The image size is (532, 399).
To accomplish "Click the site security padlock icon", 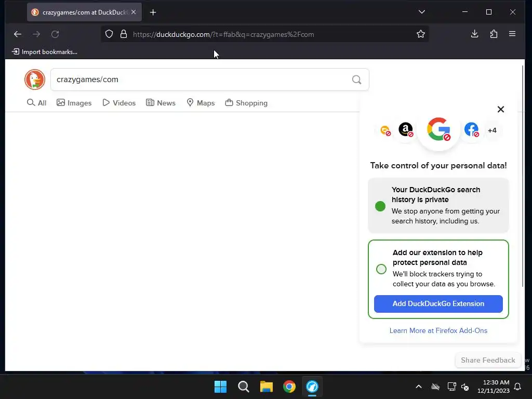I will (124, 34).
